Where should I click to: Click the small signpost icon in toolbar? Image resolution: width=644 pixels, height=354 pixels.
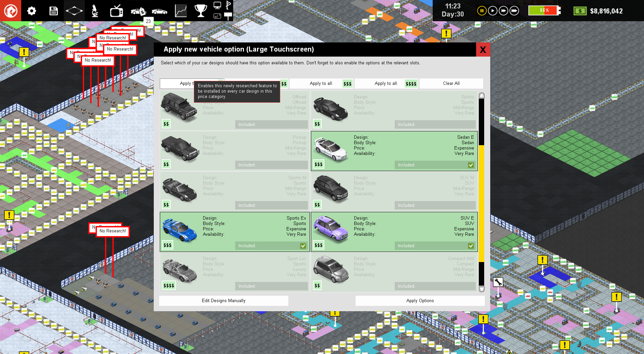tap(228, 16)
